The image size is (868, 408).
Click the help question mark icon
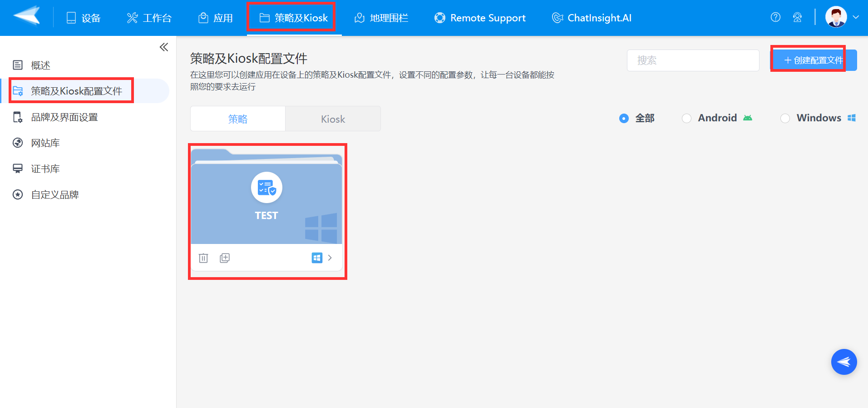[775, 17]
